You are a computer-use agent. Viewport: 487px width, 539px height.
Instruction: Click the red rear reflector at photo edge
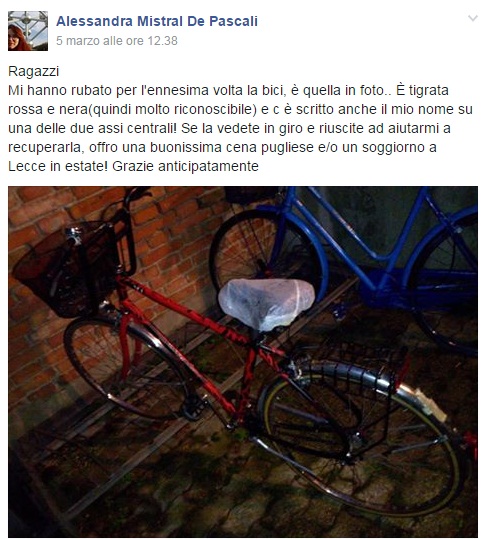(x=471, y=443)
